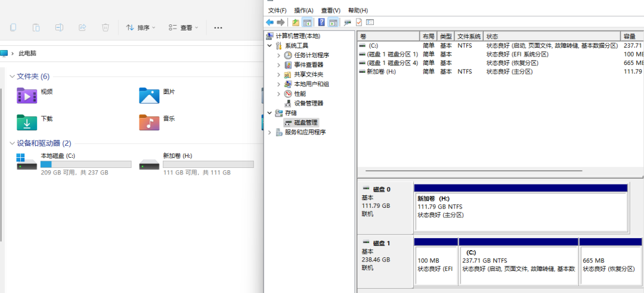Click the Up one level folder icon
The image size is (644, 293).
pos(296,22)
